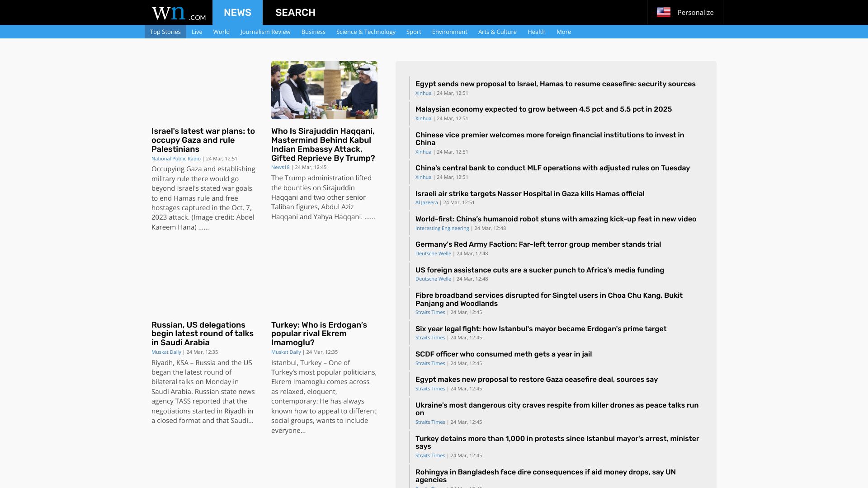Go to Science & Technology section
Image resolution: width=868 pixels, height=488 pixels.
366,32
